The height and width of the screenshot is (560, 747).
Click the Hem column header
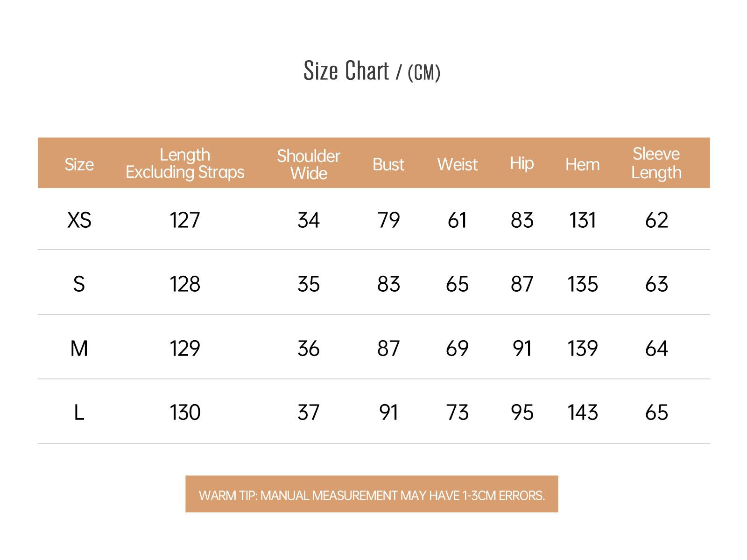582,164
